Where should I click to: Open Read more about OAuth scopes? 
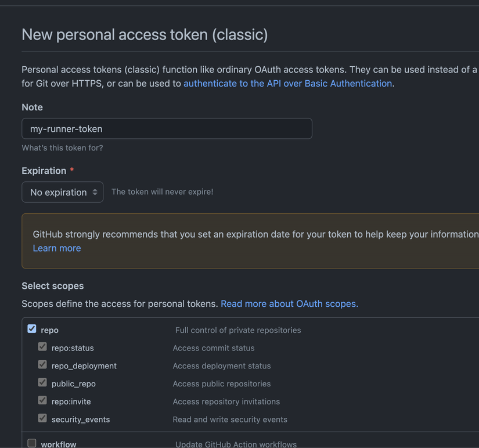tap(289, 304)
